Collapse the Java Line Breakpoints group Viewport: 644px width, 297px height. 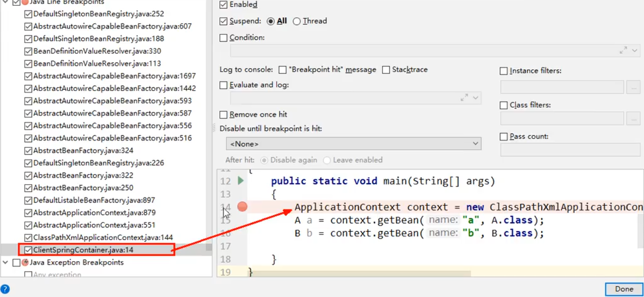(x=5, y=2)
